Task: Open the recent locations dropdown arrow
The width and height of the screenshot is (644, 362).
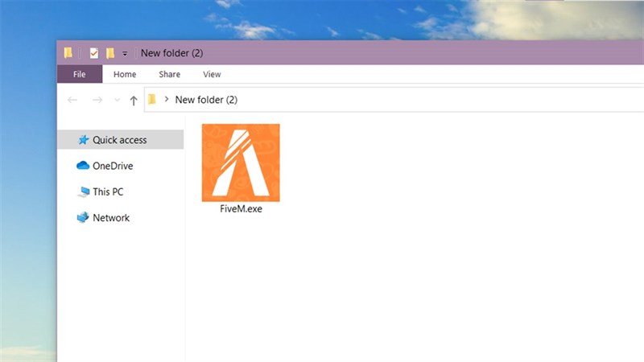Action: [117, 100]
